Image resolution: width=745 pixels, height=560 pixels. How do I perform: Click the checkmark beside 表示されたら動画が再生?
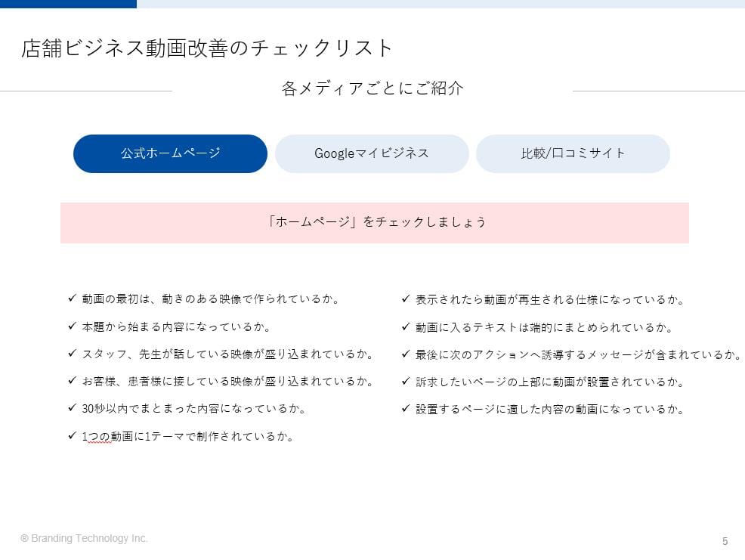(x=406, y=299)
